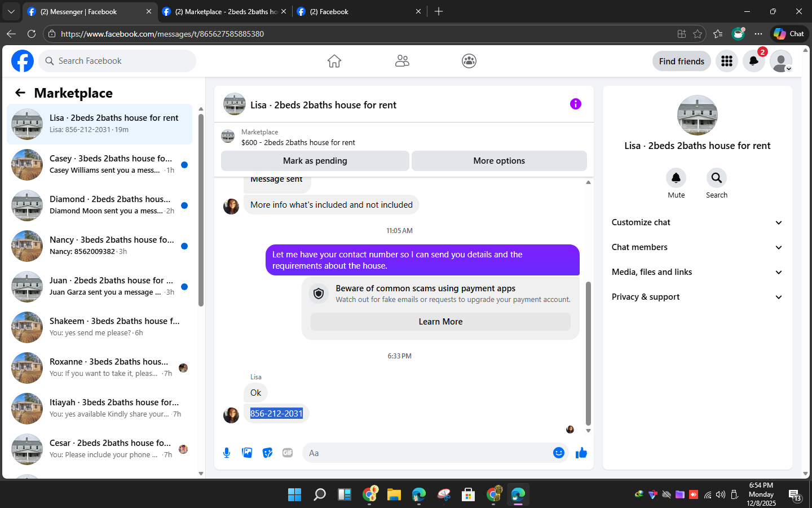Screen dimensions: 812x508
Task: Mute the conversation with bell icon
Action: [676, 178]
